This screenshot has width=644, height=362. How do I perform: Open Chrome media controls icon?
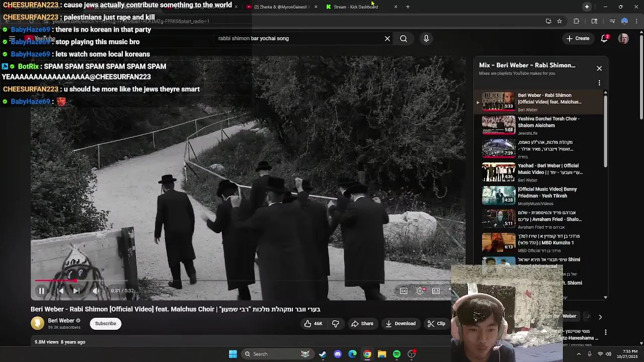[x=612, y=21]
